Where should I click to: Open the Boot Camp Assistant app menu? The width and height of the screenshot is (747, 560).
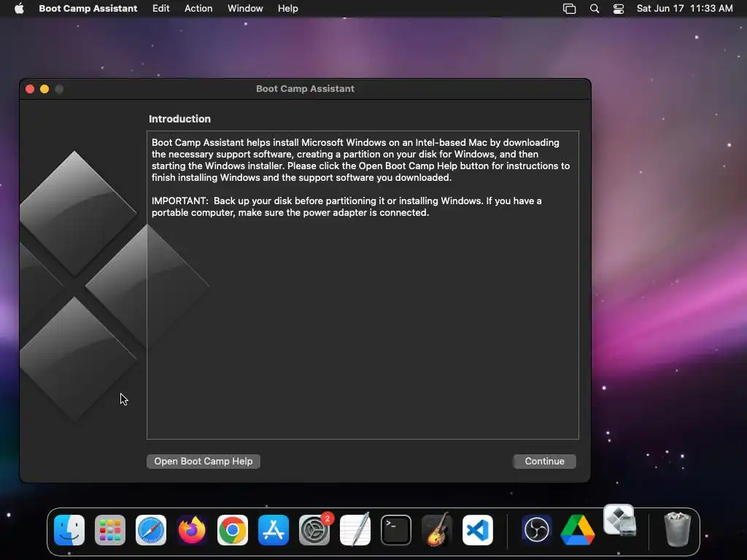[x=88, y=8]
